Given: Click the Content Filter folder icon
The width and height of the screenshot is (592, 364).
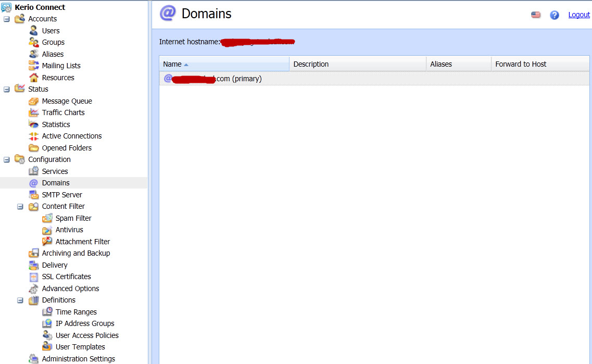Looking at the screenshot, I should tap(34, 206).
